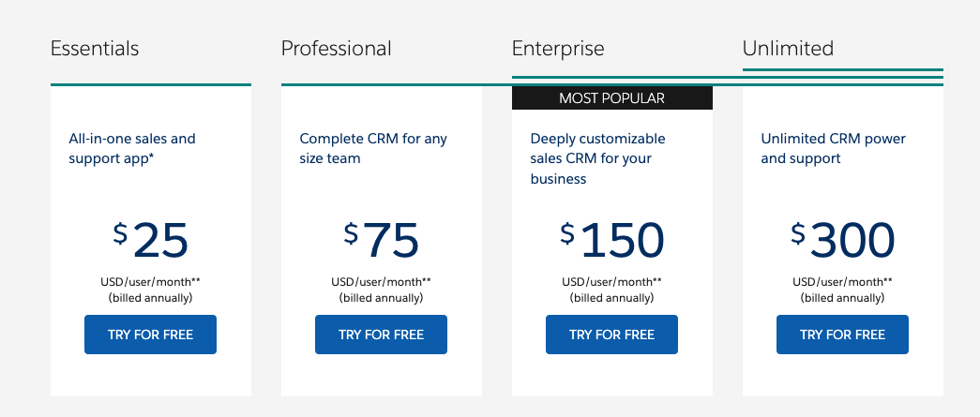Screen dimensions: 980x417
Task: Click USD/user/month note under $25 price
Action: click(x=150, y=282)
